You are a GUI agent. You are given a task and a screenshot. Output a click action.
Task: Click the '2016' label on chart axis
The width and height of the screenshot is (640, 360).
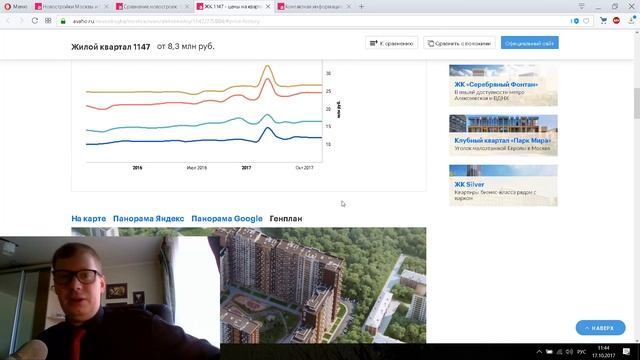[137, 168]
